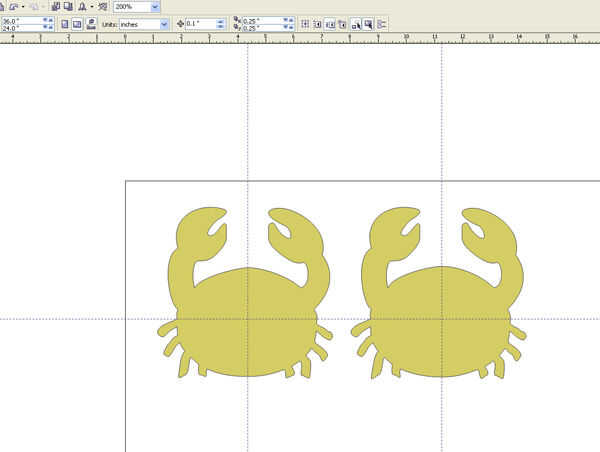This screenshot has width=600, height=452.
Task: Toggle Dynamic Guides
Action: (342, 24)
